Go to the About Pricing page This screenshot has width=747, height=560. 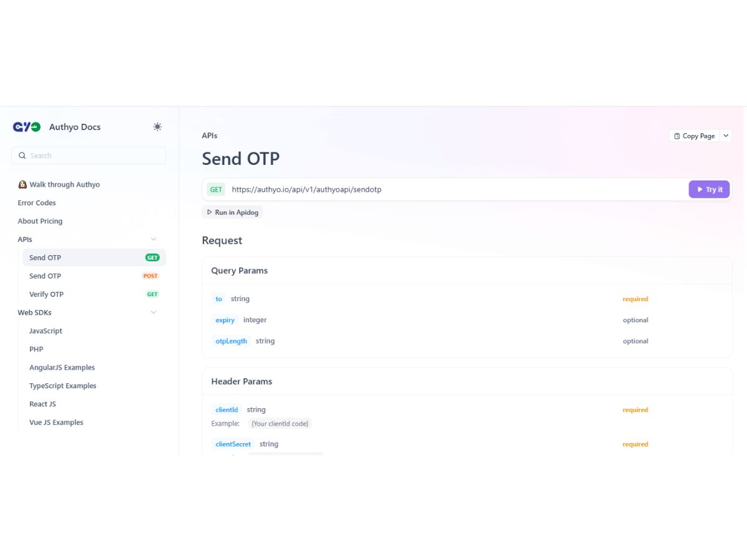click(40, 221)
